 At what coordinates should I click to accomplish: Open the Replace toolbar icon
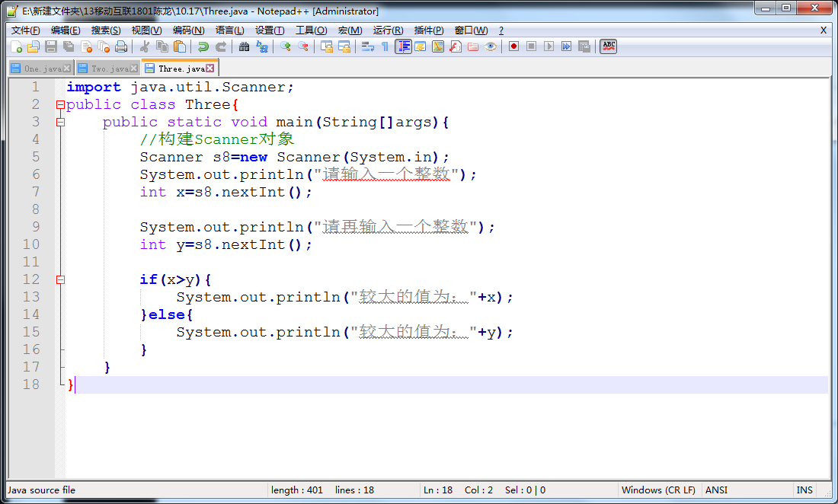point(262,47)
